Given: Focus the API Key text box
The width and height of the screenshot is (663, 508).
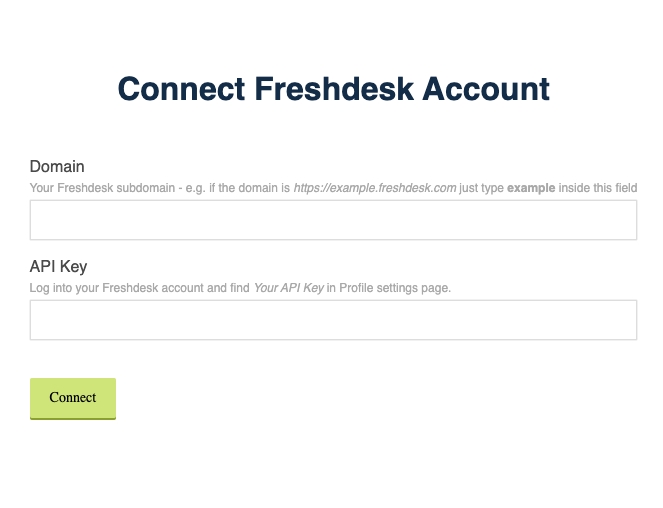Looking at the screenshot, I should pyautogui.click(x=333, y=320).
